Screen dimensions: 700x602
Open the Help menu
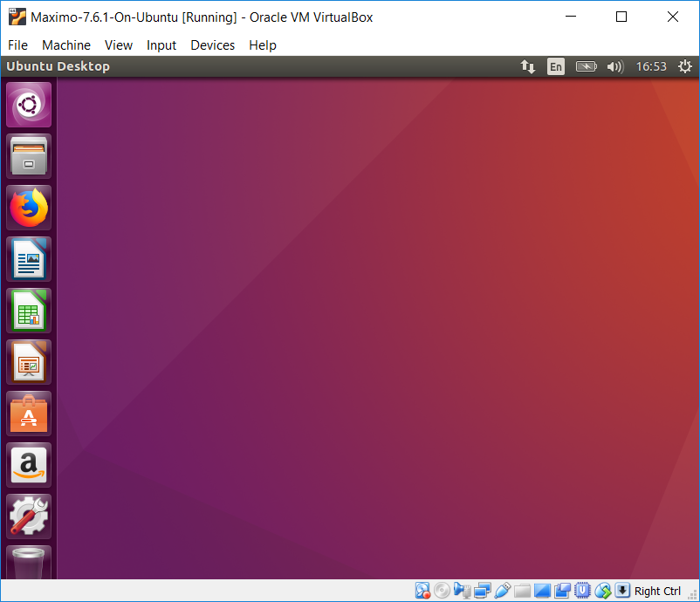(263, 45)
